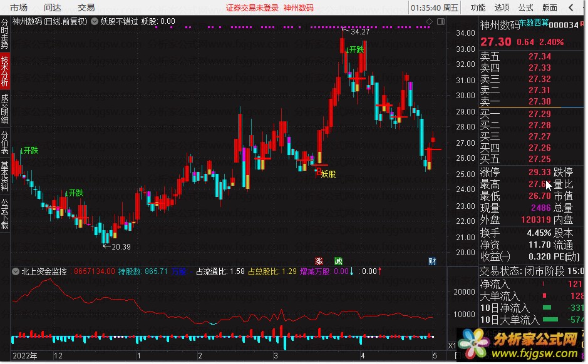Click the 占流通比: 1.58 readout
Viewport: 588px width, 364px height.
220,271
